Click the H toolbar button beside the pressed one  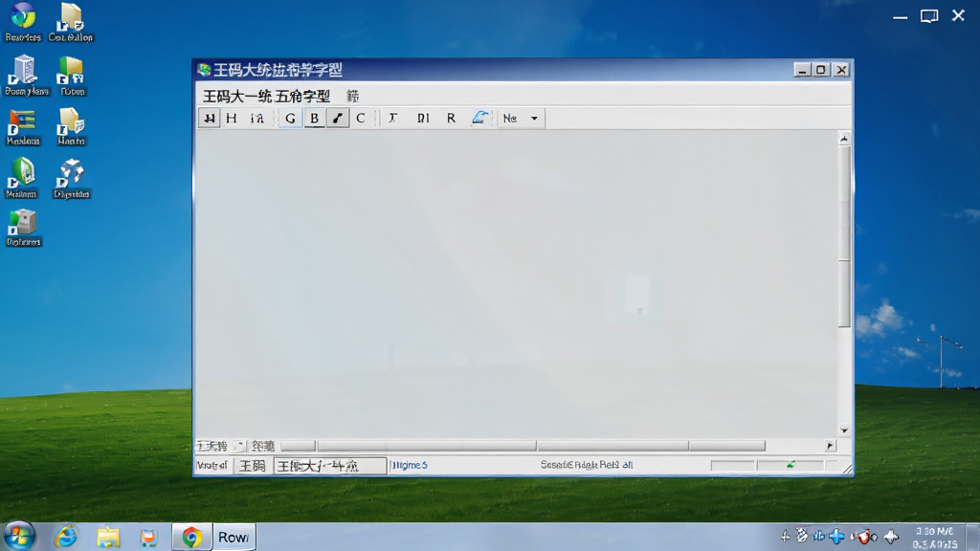pyautogui.click(x=232, y=118)
